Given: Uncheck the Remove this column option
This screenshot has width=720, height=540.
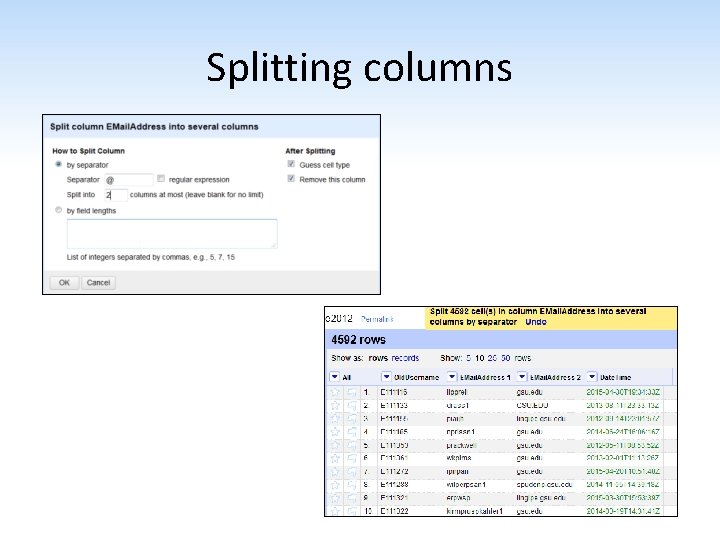Looking at the screenshot, I should 291,179.
